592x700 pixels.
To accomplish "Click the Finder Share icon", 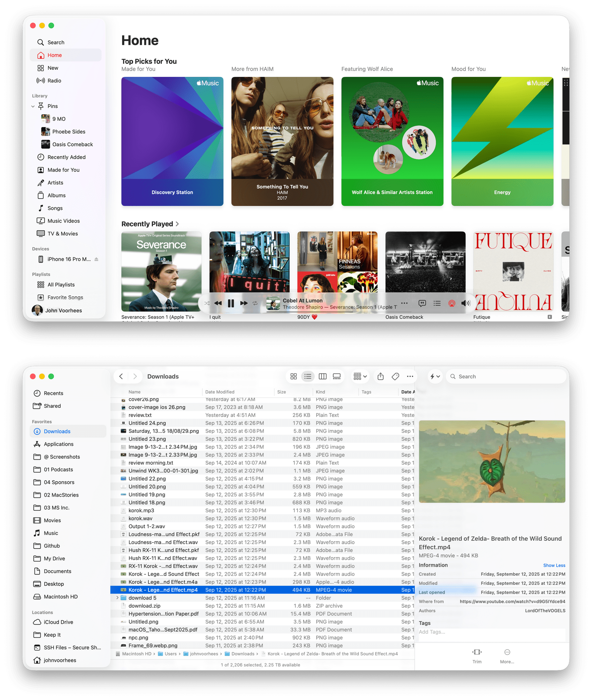I will [x=381, y=376].
